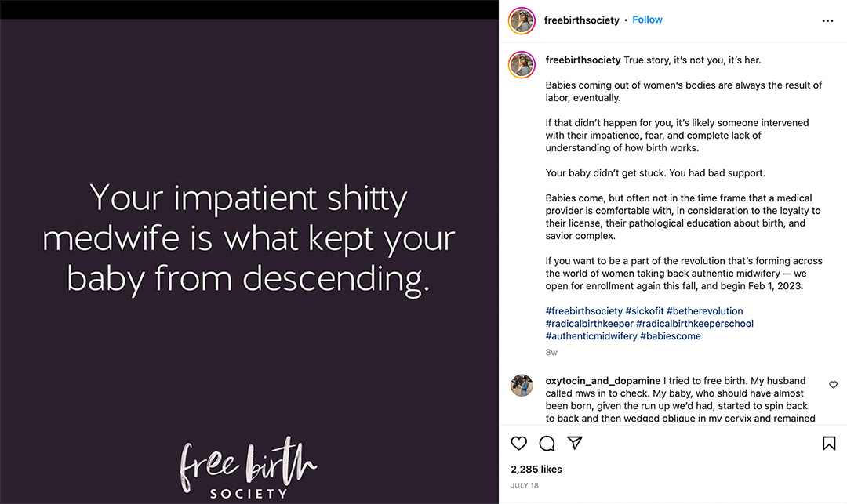Screen dimensions: 847x504
Task: Toggle like on oxytocin_and_dopamine's comment heart
Action: point(833,385)
